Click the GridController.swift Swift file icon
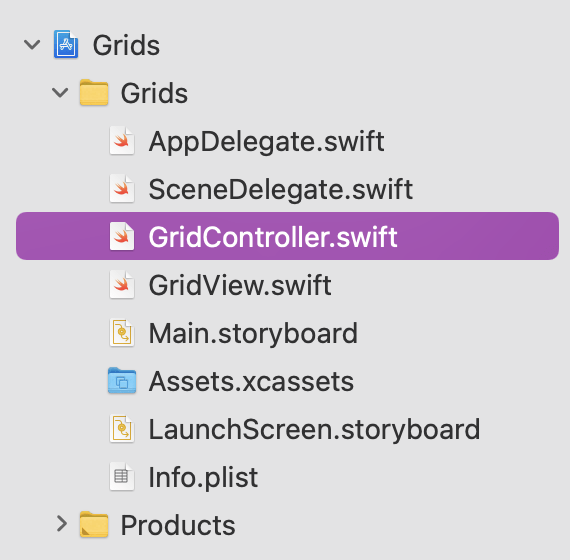The width and height of the screenshot is (570, 560). (x=122, y=236)
